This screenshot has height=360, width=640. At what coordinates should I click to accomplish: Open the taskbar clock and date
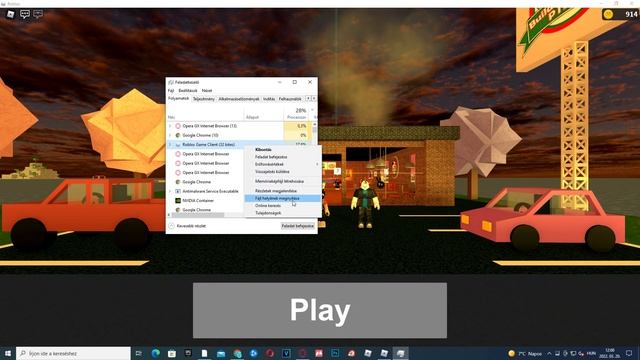[x=610, y=353]
